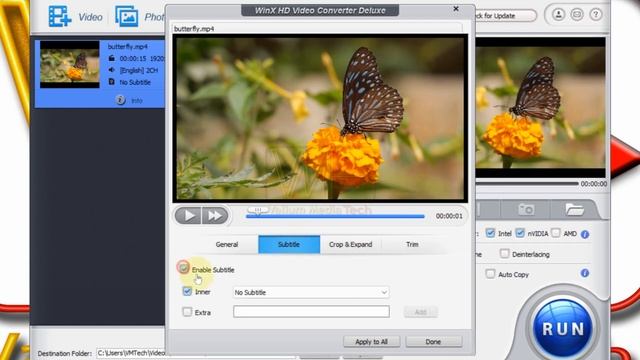Image resolution: width=640 pixels, height=360 pixels.
Task: Click the Add subtitle button
Action: pyautogui.click(x=421, y=312)
